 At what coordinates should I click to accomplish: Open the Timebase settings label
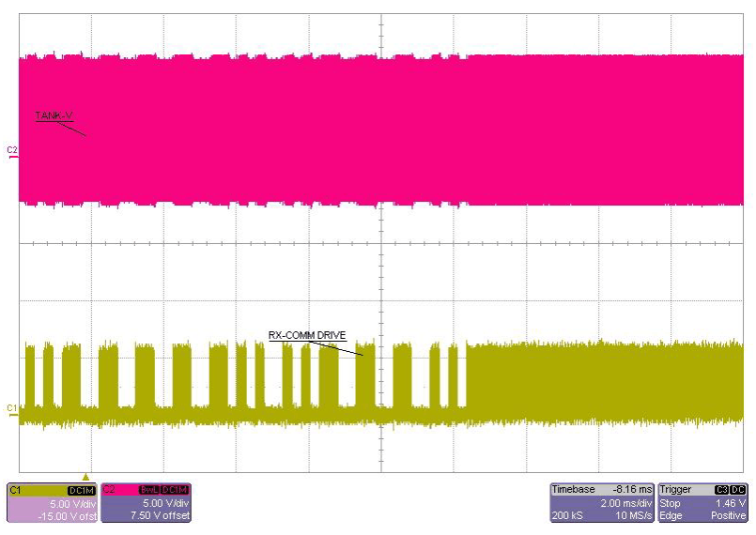point(574,490)
